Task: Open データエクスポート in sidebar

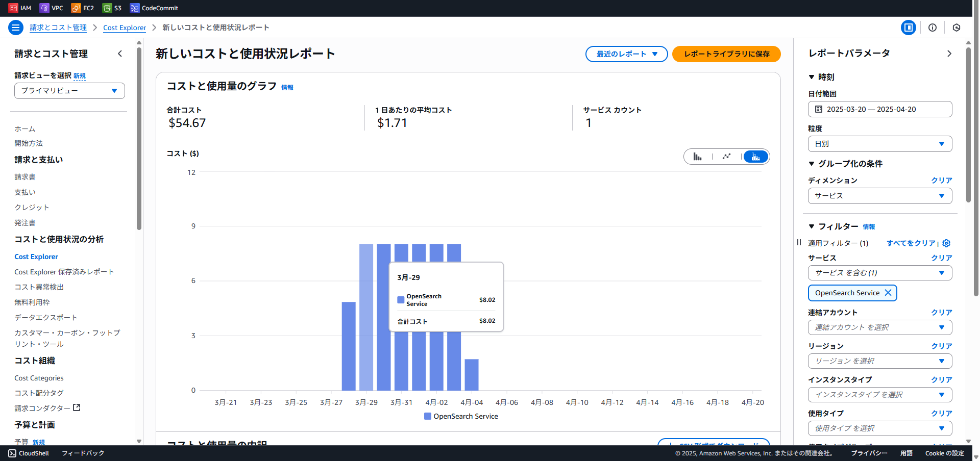Action: click(x=46, y=318)
